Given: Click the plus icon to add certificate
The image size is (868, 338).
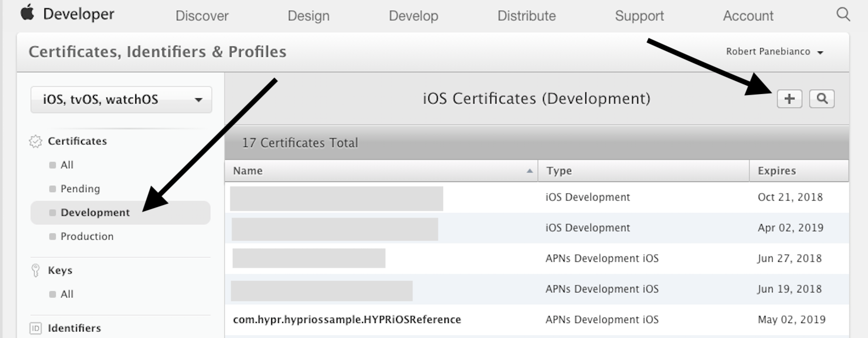Looking at the screenshot, I should 789,99.
